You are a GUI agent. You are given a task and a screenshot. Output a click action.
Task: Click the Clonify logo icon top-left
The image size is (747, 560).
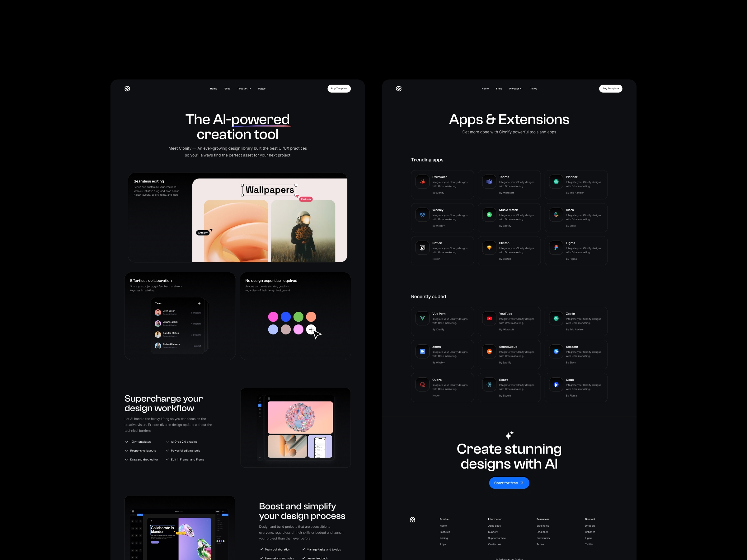(127, 89)
